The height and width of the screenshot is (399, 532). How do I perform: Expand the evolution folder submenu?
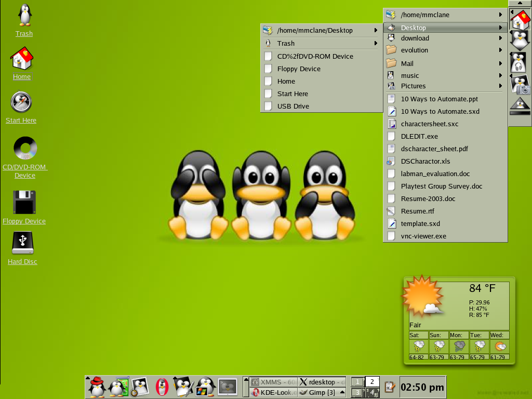pyautogui.click(x=445, y=50)
